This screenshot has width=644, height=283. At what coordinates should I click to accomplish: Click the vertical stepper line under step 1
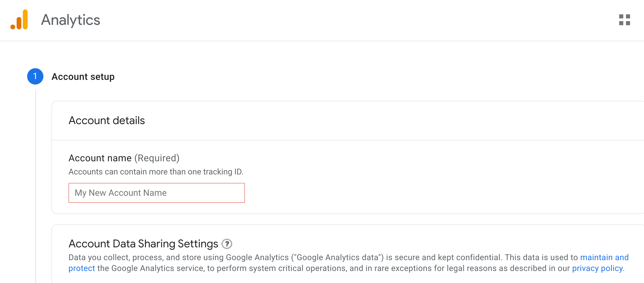36,186
